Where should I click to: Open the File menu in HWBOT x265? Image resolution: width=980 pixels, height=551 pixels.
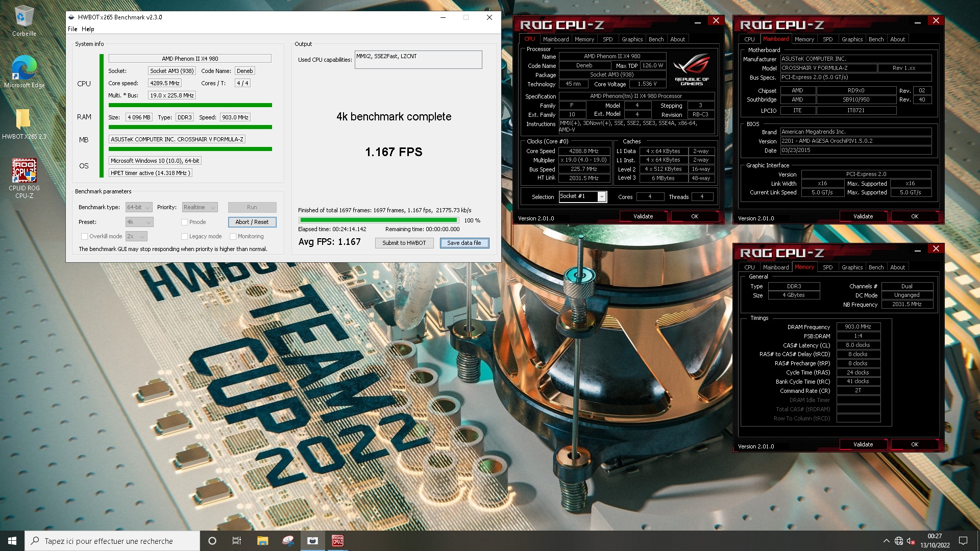coord(72,29)
